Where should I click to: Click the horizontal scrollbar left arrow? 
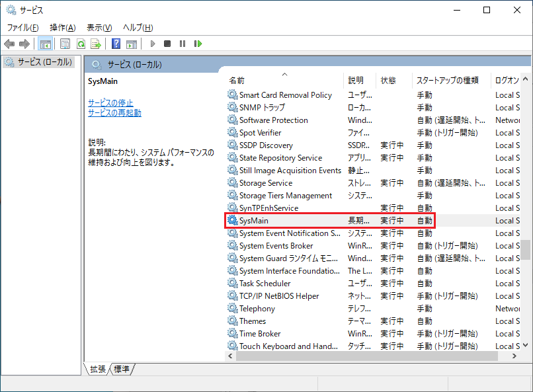231,356
